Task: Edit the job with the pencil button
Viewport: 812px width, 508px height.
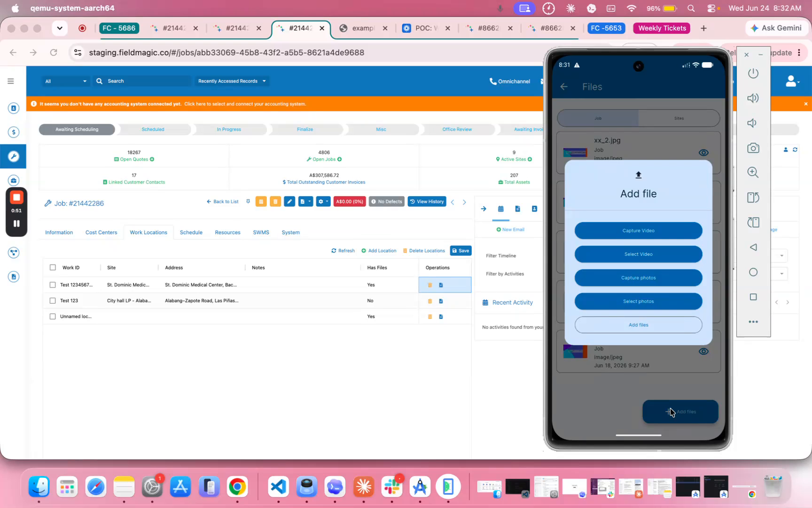Action: (x=289, y=201)
